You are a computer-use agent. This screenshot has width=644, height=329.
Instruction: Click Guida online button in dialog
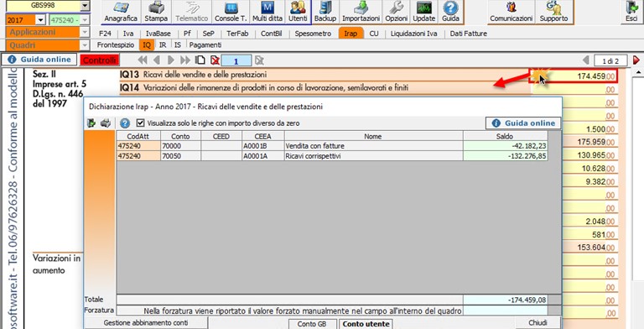tap(523, 123)
